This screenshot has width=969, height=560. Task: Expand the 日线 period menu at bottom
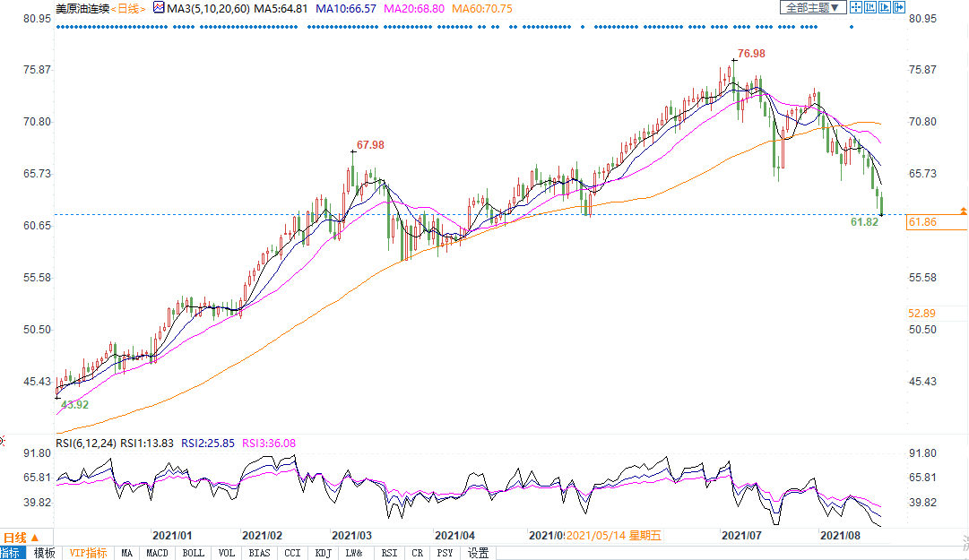click(14, 538)
